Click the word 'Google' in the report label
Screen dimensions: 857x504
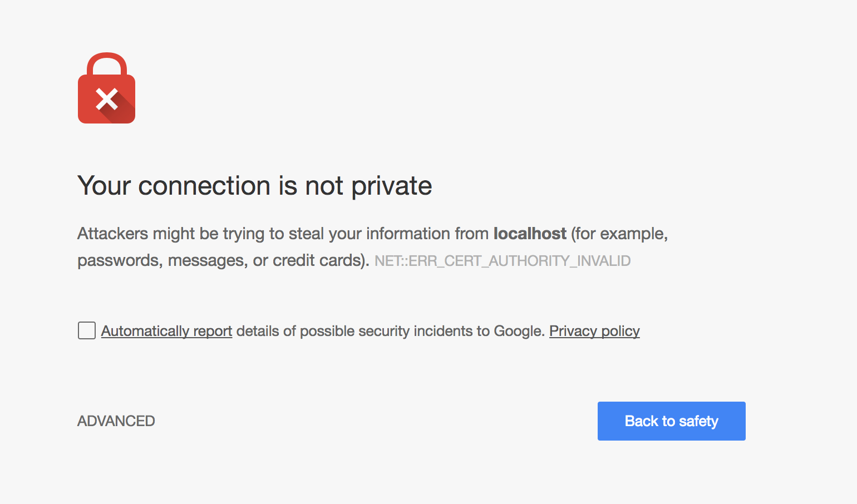[x=518, y=331]
